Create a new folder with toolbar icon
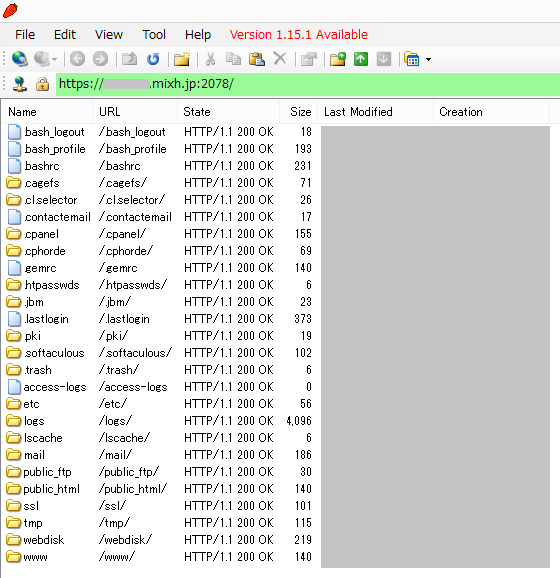This screenshot has height=578, width=560. (182, 59)
